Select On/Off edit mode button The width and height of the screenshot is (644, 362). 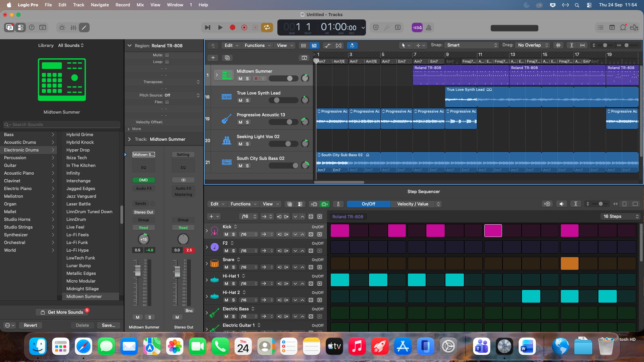[x=369, y=204]
